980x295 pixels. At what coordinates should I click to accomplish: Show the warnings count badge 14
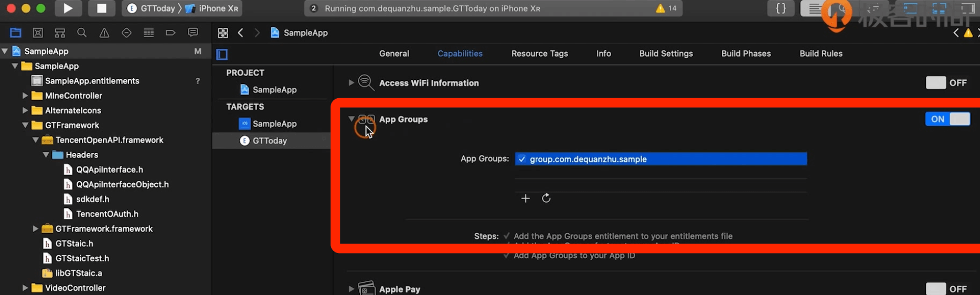[x=666, y=8]
